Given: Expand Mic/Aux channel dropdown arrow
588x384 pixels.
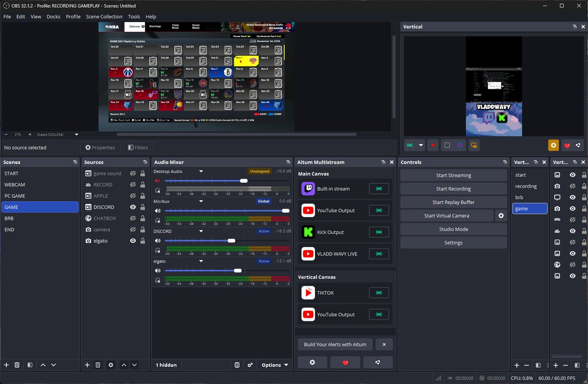Looking at the screenshot, I should coord(201,201).
